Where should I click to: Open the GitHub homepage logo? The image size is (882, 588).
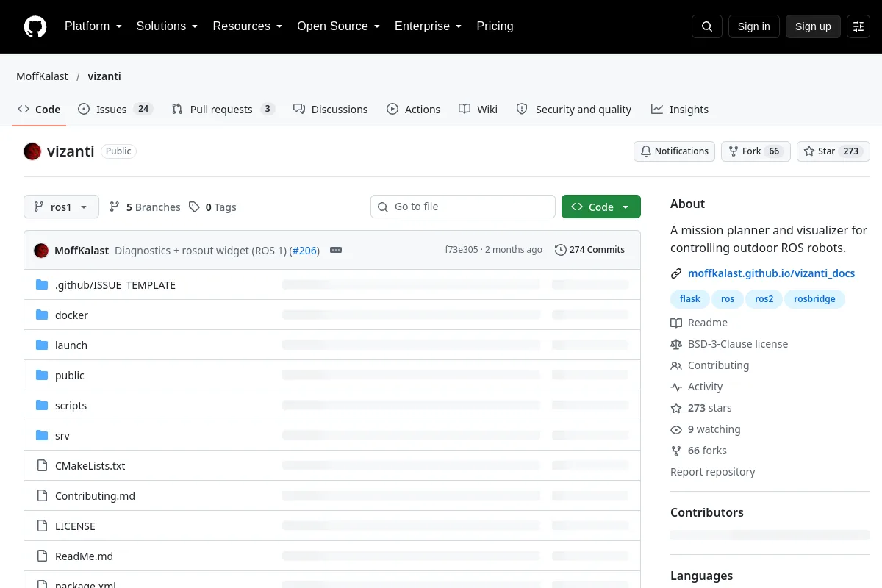pyautogui.click(x=35, y=26)
